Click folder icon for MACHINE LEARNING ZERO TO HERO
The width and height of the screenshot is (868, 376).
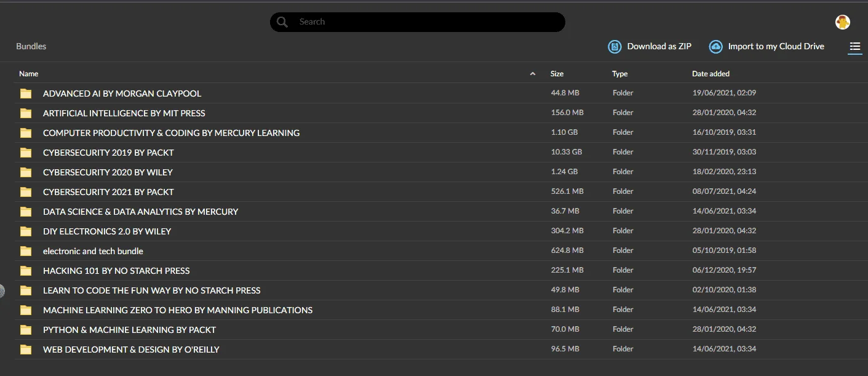point(26,310)
